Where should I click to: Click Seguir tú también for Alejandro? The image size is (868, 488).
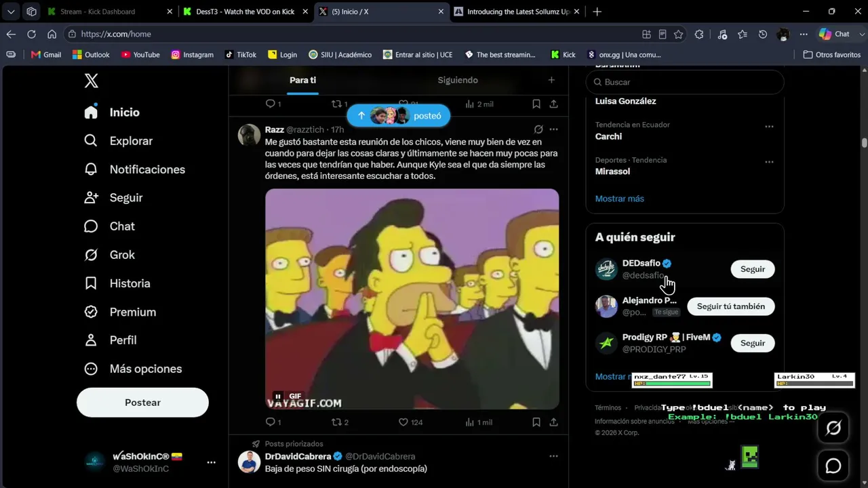(x=731, y=306)
